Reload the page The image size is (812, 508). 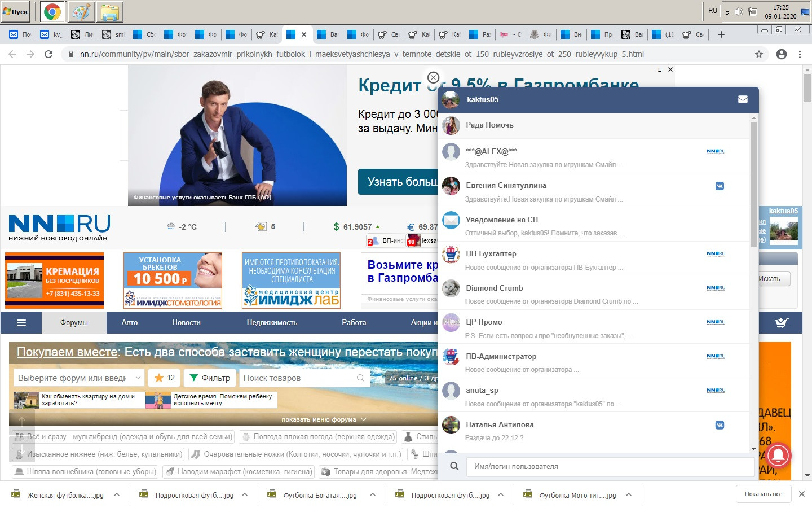[48, 54]
